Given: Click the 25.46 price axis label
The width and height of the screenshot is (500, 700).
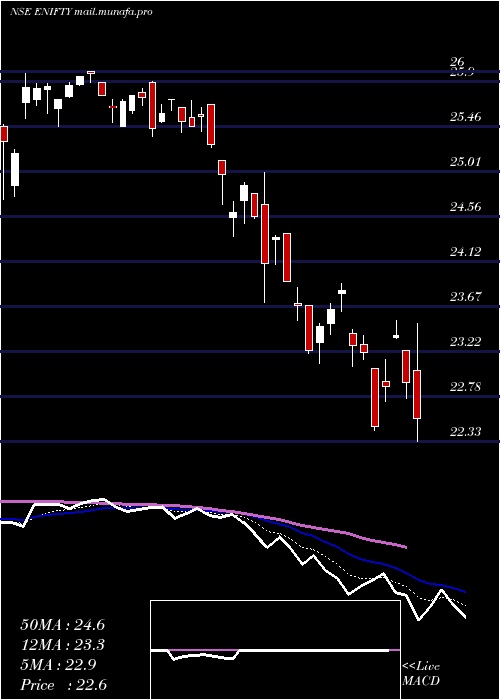Looking at the screenshot, I should tap(465, 117).
